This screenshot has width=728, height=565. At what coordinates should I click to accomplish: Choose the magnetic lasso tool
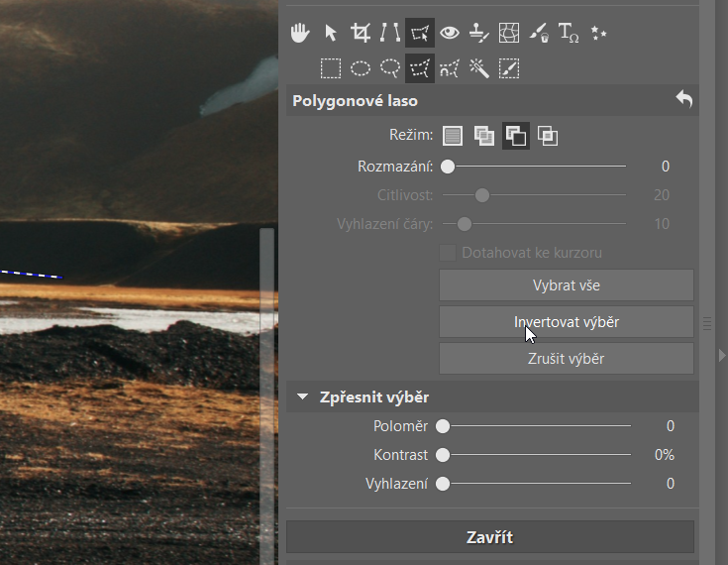pyautogui.click(x=450, y=68)
